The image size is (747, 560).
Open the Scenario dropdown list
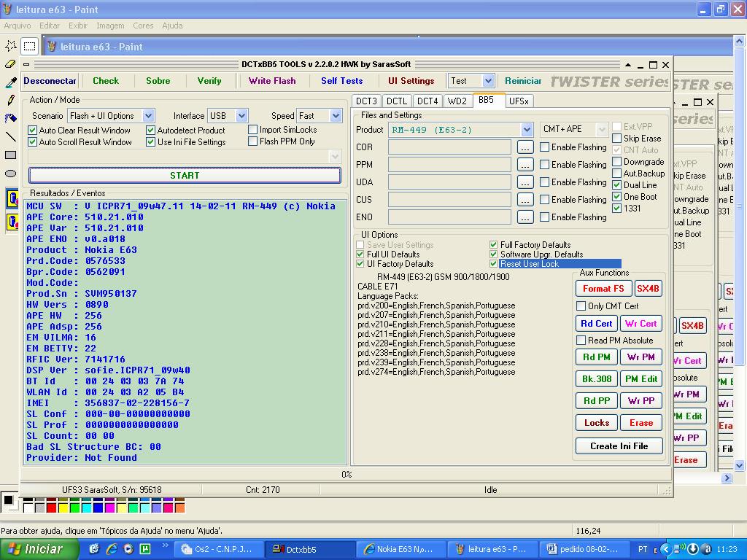148,116
